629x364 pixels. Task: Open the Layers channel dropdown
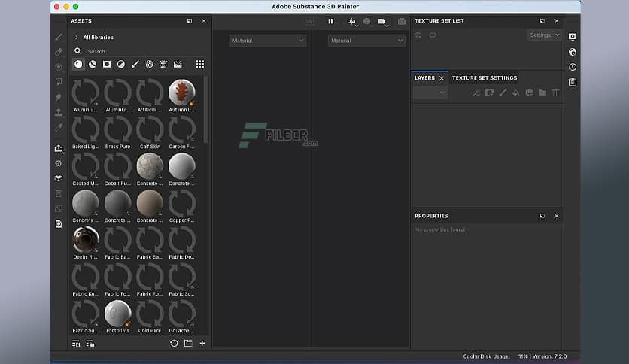[x=430, y=93]
